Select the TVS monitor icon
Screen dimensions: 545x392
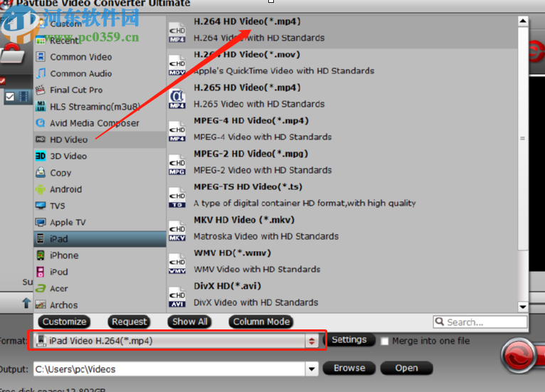point(41,206)
